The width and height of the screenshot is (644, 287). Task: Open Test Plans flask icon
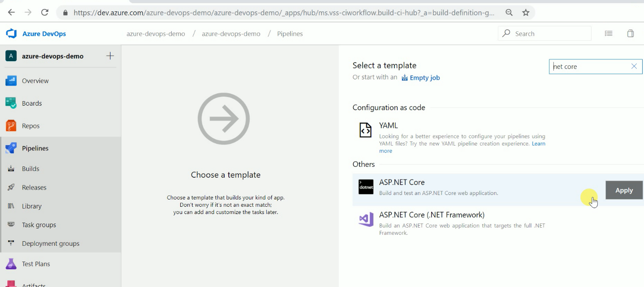11,264
